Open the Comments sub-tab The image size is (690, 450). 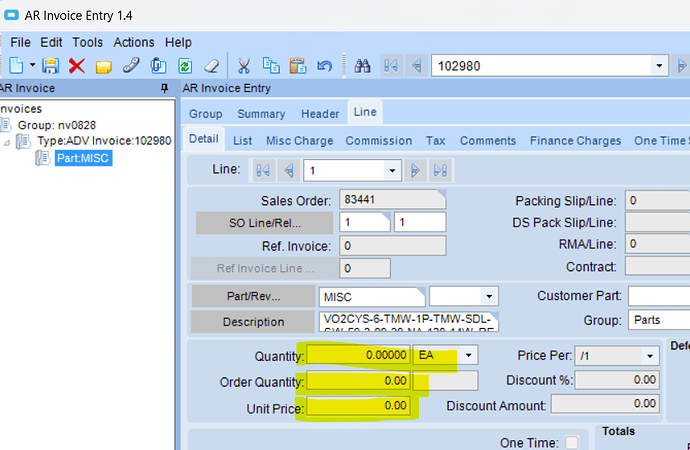[488, 141]
